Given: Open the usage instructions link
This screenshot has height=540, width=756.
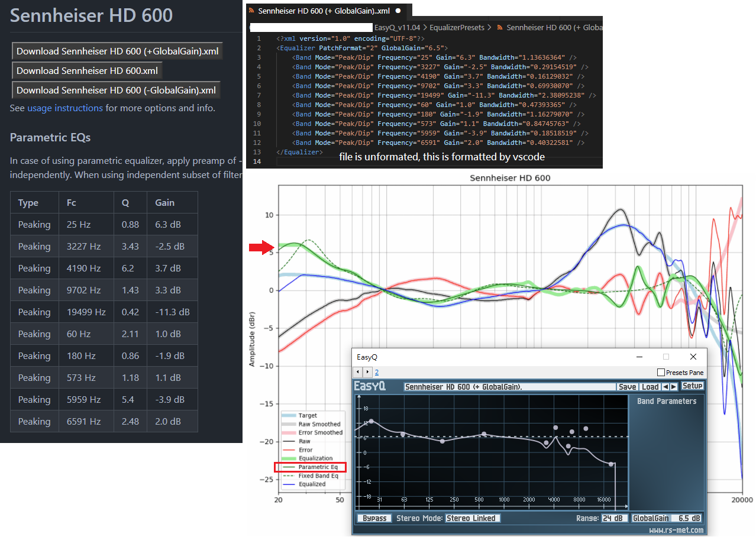Looking at the screenshot, I should pos(65,108).
